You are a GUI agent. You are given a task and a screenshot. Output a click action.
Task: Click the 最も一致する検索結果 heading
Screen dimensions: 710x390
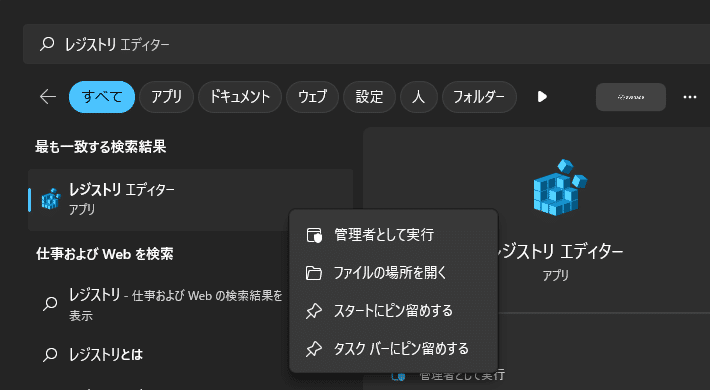[x=101, y=147]
